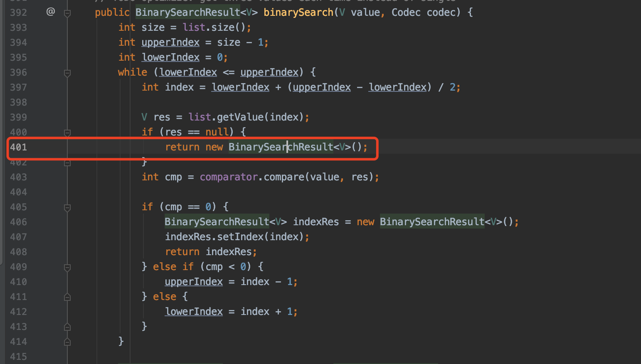Collapse the while loop fold marker at line 396
This screenshot has height=364, width=641.
pos(67,73)
